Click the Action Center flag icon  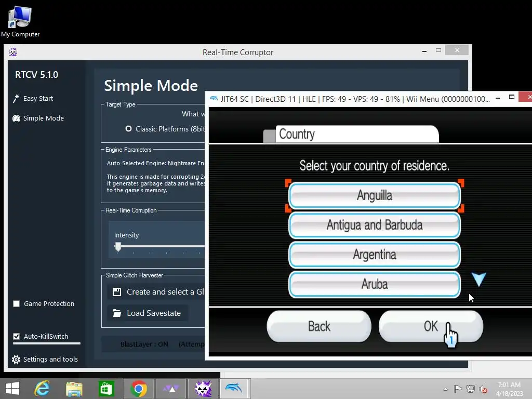coord(458,389)
